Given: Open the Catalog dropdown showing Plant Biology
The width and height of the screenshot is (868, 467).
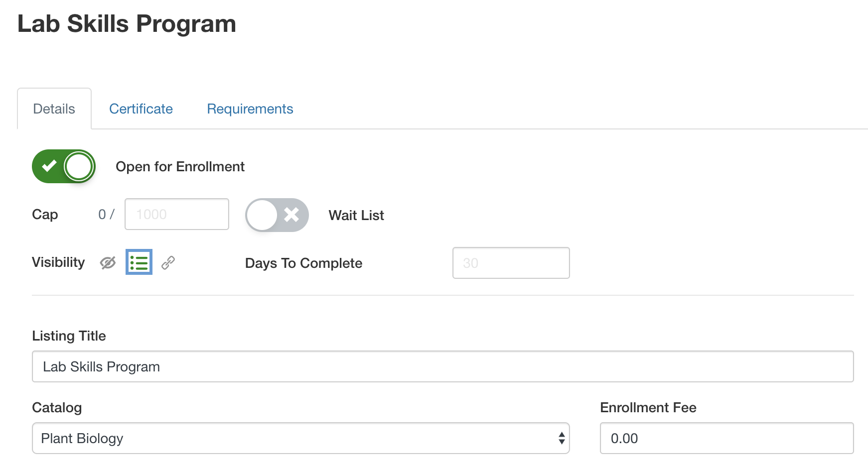Looking at the screenshot, I should 300,438.
